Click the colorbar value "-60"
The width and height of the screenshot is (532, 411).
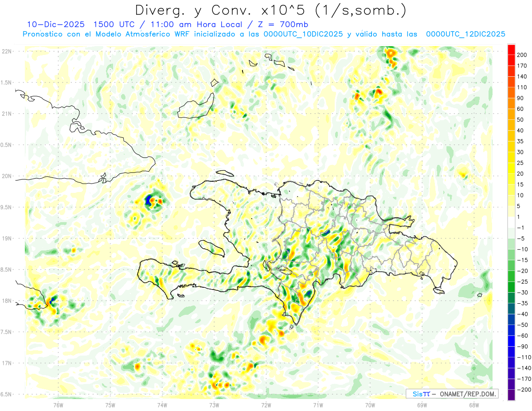[523, 336]
